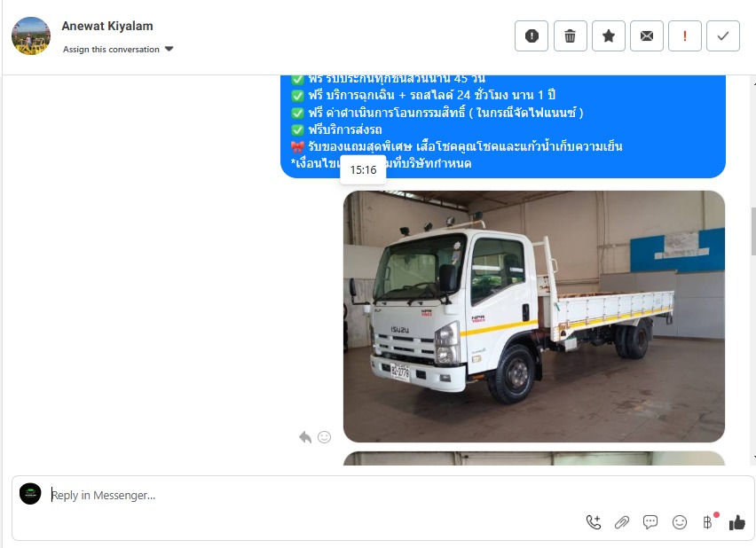The image size is (756, 548).
Task: Click the page avatar beside reply box
Action: (x=30, y=494)
